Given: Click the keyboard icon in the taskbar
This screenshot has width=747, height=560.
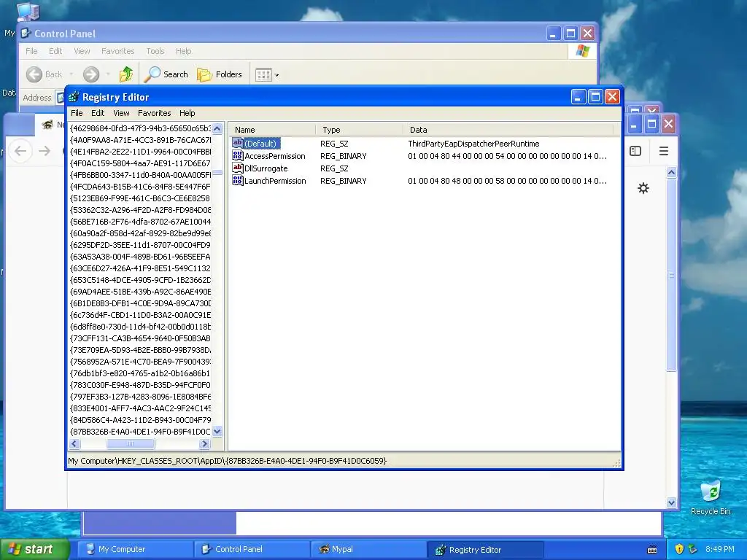Looking at the screenshot, I should (x=652, y=550).
